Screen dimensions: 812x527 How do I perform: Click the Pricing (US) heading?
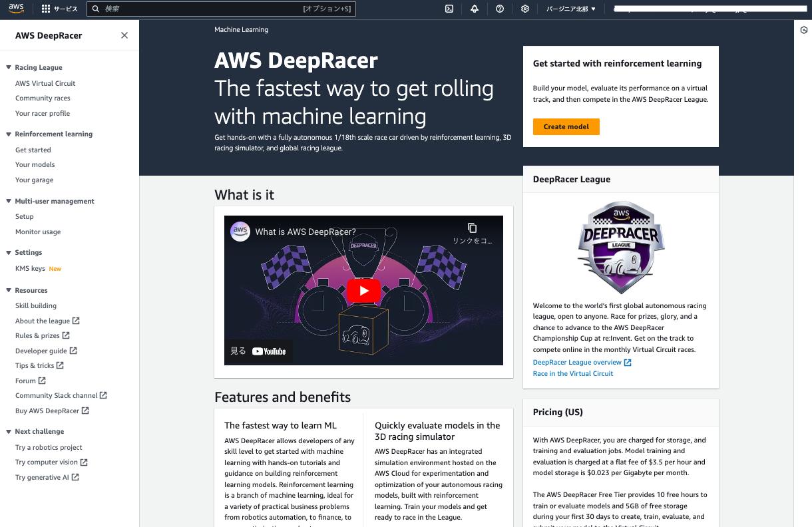(558, 412)
